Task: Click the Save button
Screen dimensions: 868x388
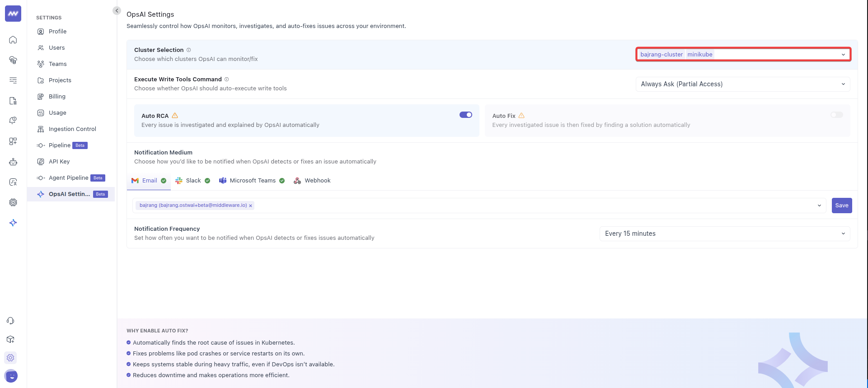Action: [x=841, y=206]
